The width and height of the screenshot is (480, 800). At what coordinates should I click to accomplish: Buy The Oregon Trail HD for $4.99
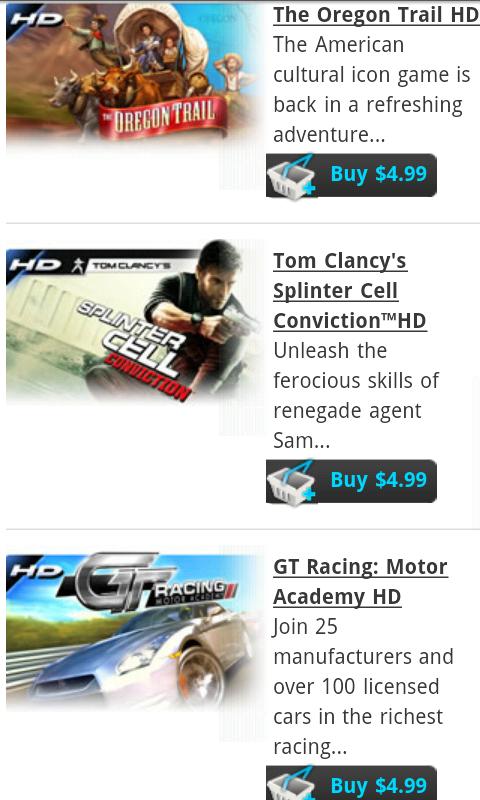click(351, 175)
